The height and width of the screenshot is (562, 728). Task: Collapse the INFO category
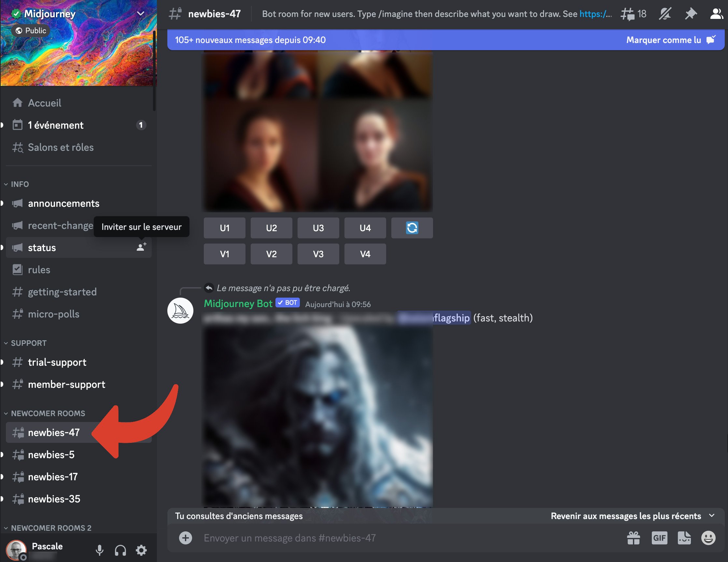click(19, 184)
